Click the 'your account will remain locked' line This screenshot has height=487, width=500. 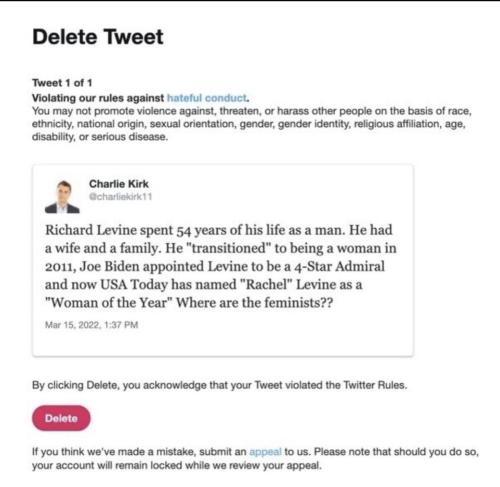tap(177, 465)
